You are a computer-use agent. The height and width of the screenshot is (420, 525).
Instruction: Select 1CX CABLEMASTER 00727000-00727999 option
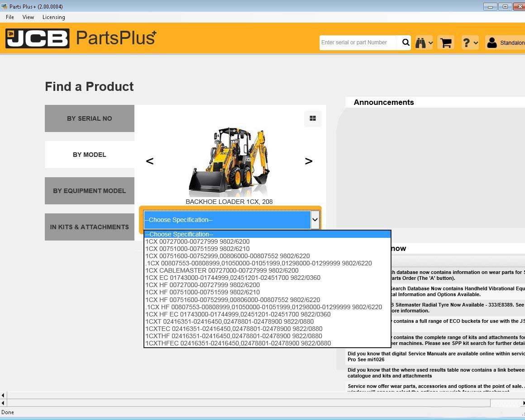click(x=267, y=270)
